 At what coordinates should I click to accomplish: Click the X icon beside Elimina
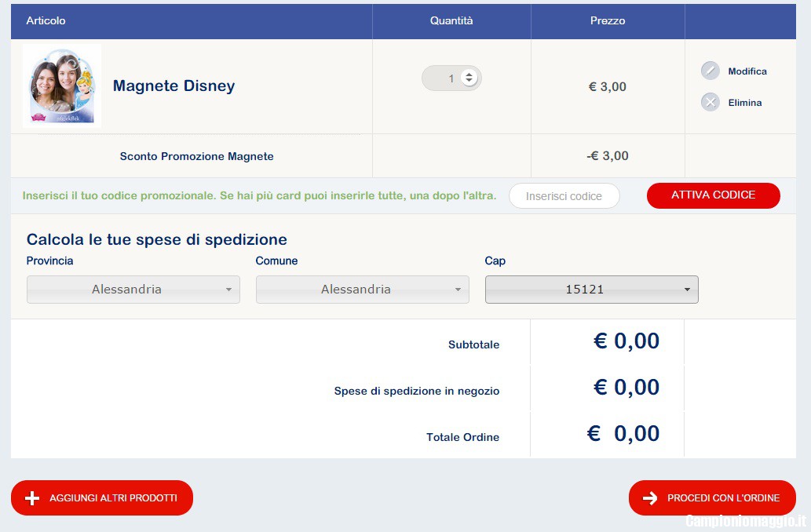click(x=710, y=103)
